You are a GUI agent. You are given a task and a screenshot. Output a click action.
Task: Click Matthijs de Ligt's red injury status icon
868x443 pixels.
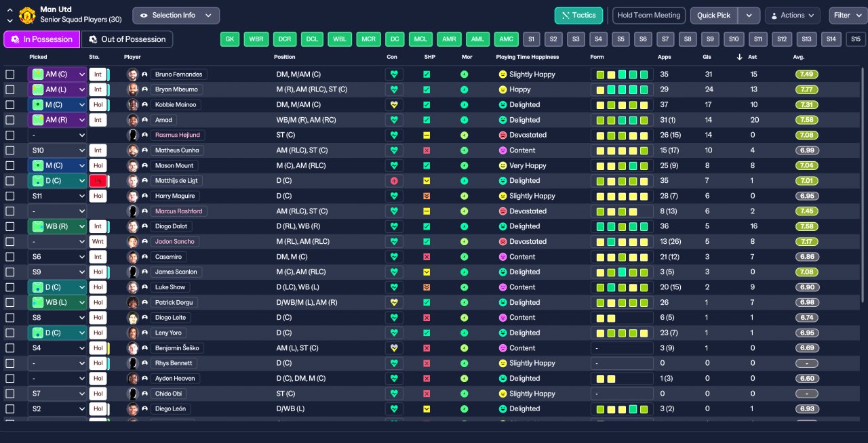[98, 181]
